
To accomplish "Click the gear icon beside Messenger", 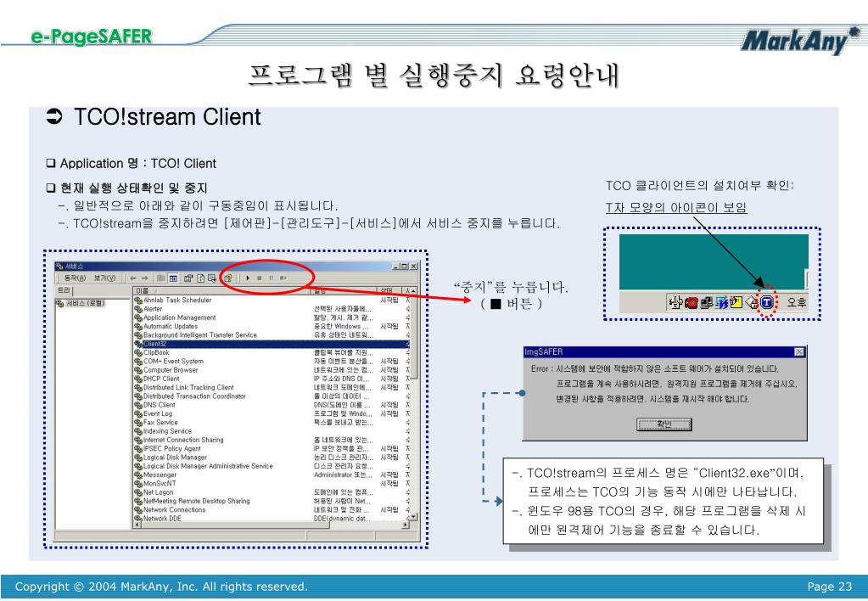I will [x=138, y=475].
